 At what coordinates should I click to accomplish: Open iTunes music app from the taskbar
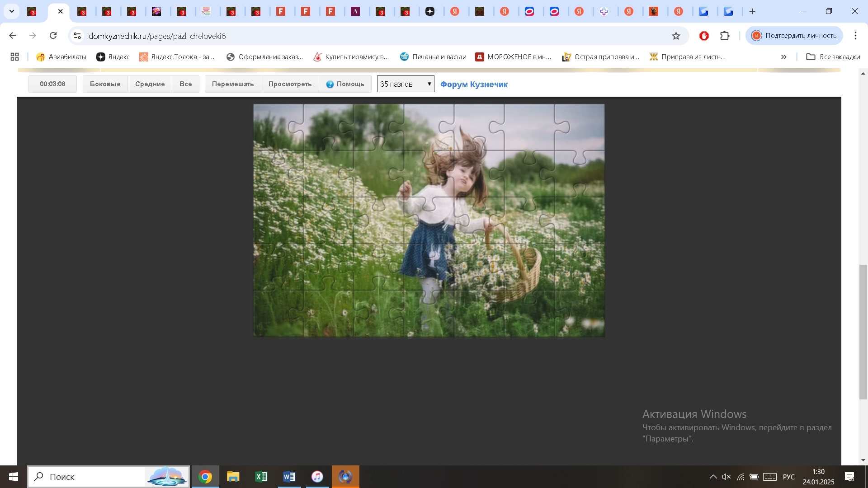317,477
